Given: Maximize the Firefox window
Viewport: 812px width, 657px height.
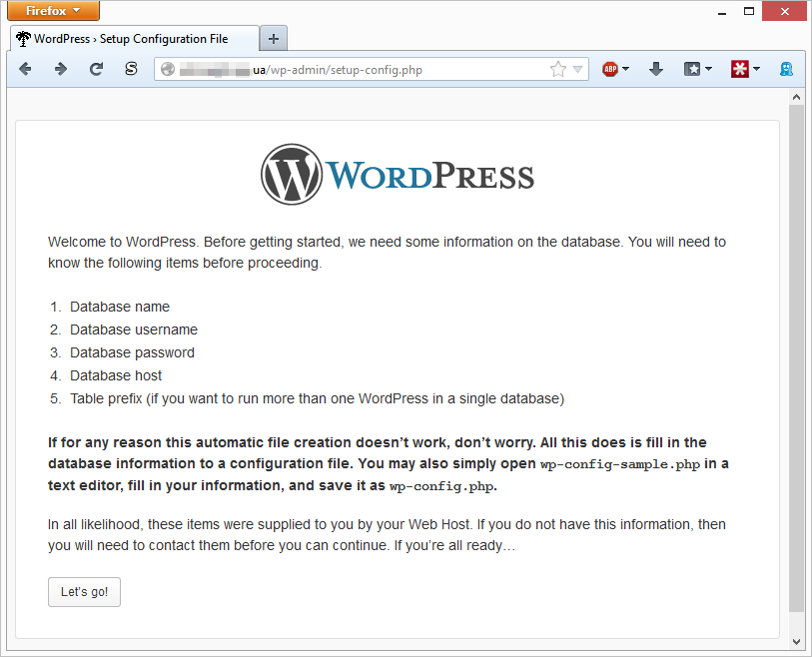Looking at the screenshot, I should pos(749,11).
